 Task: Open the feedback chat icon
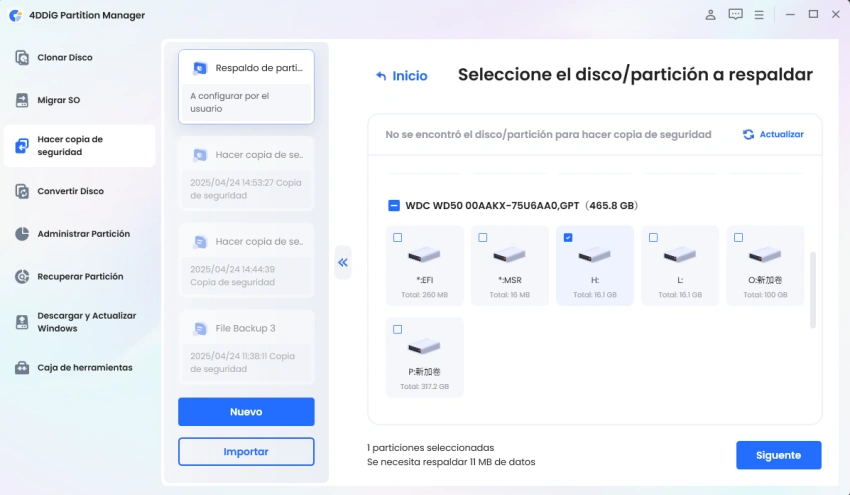click(x=735, y=15)
